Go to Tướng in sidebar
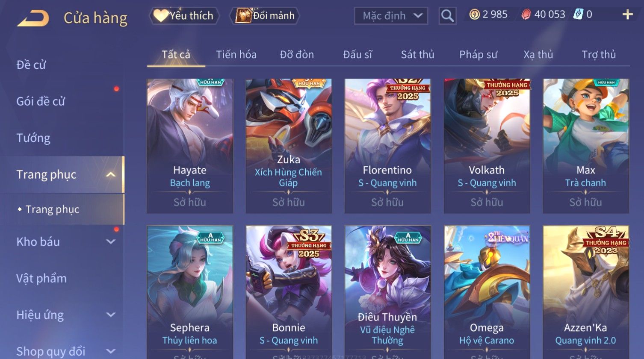Image resolution: width=644 pixels, height=359 pixels. [33, 138]
